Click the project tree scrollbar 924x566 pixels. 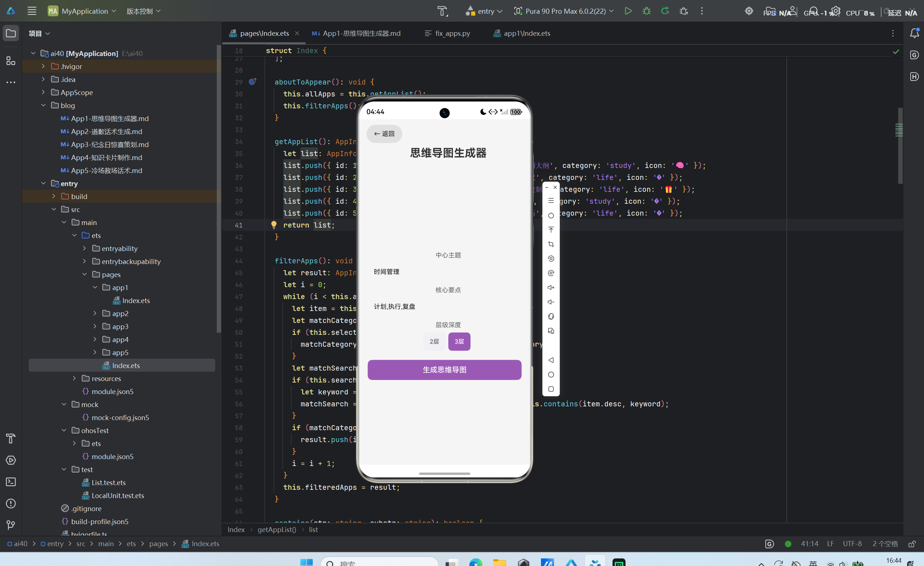[x=219, y=189]
